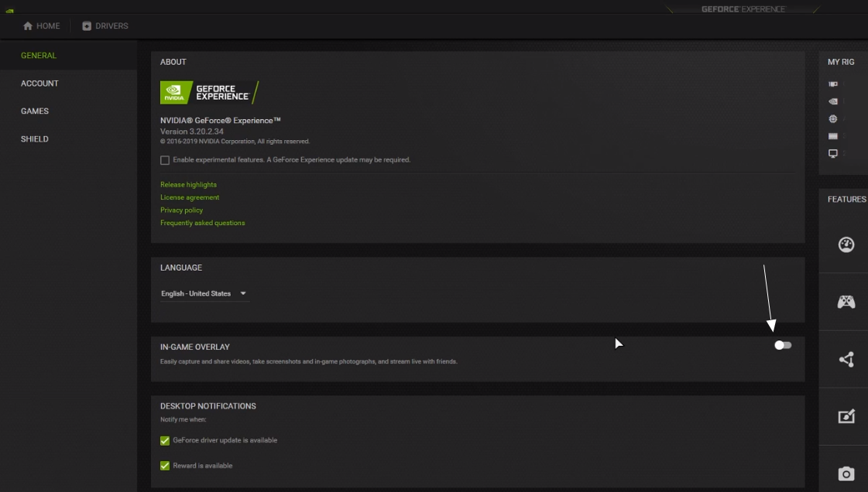The image size is (868, 492).
Task: Click the In-Game Overlay heading
Action: 195,347
